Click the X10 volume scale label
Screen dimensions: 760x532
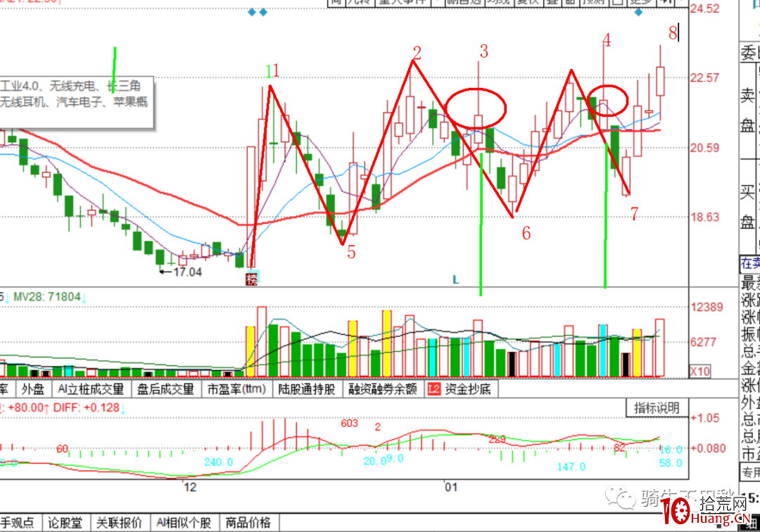coord(700,372)
